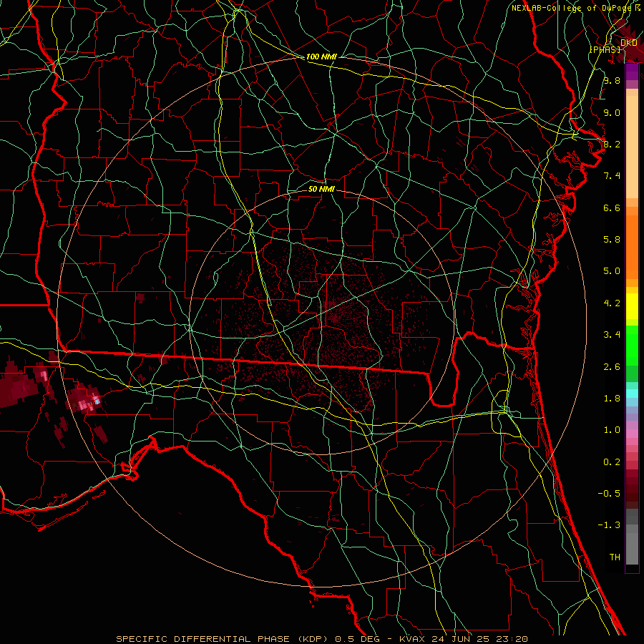Click the cyan color scale segment
Image resolution: width=644 pixels, height=644 pixels.
tap(632, 394)
